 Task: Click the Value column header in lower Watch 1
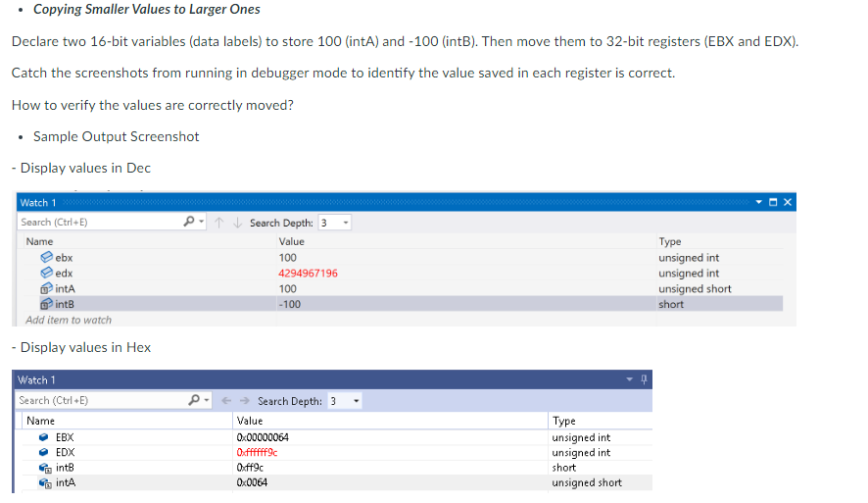250,421
